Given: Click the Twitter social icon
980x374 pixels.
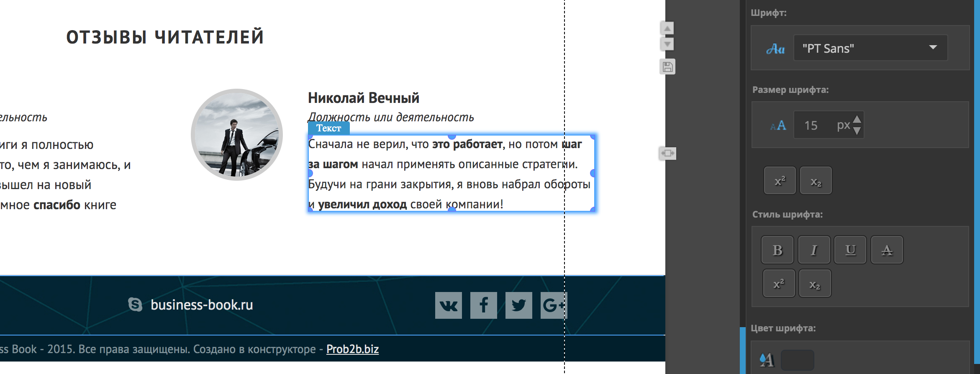Looking at the screenshot, I should pyautogui.click(x=519, y=305).
